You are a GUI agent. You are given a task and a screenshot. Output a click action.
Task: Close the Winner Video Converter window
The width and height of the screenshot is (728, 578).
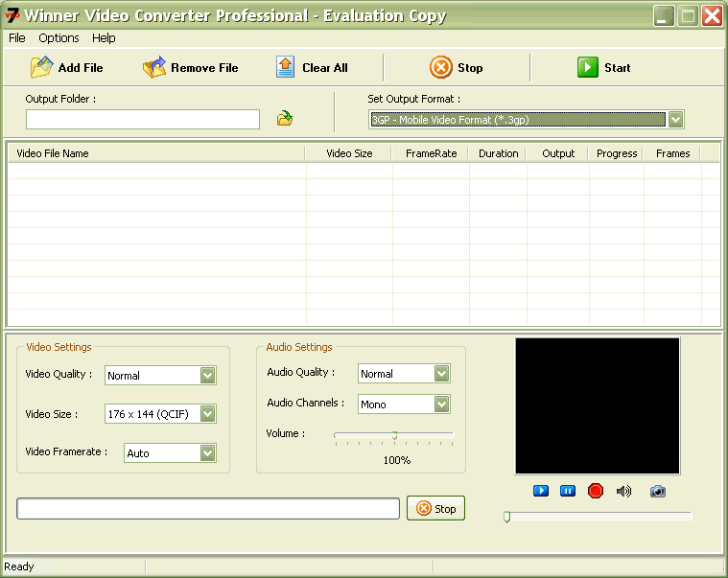tap(712, 16)
